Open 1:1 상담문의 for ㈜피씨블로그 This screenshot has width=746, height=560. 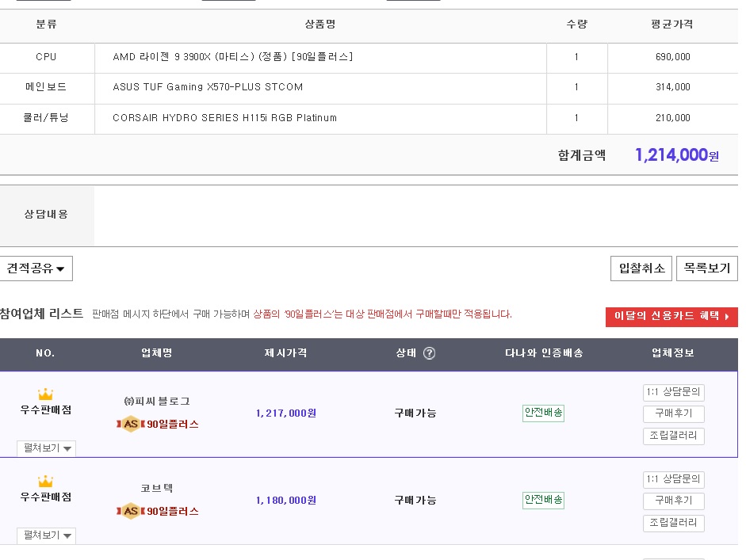(673, 392)
